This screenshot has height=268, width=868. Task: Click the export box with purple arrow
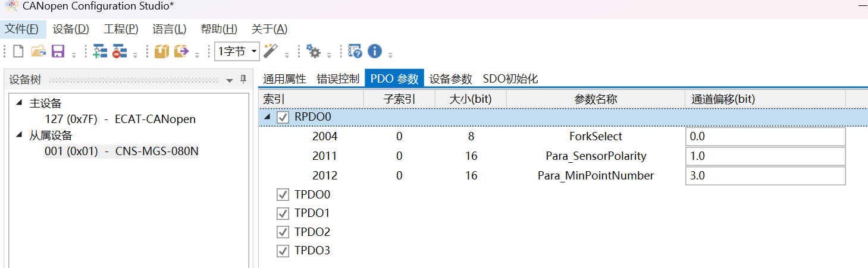(181, 52)
